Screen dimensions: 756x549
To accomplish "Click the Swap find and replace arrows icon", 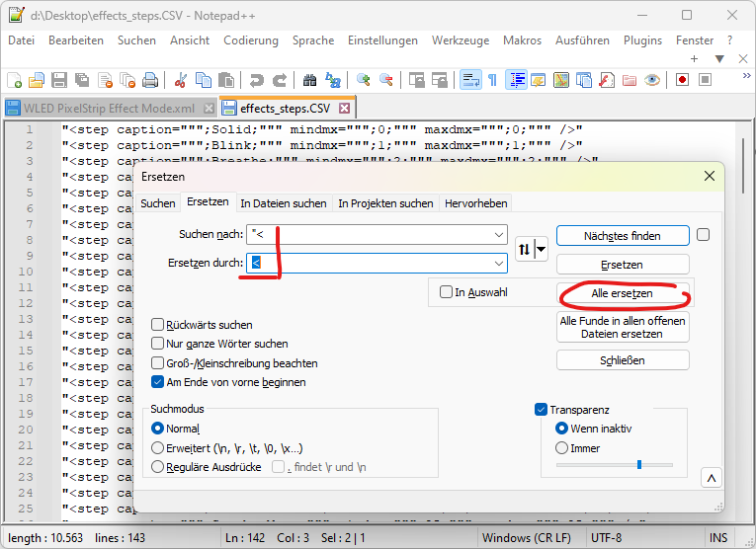I will pyautogui.click(x=524, y=249).
